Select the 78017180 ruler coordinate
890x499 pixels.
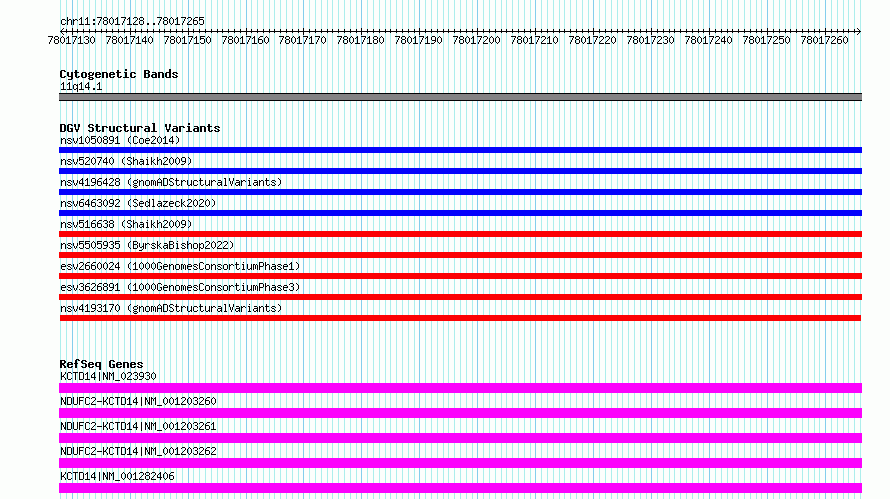[x=360, y=40]
